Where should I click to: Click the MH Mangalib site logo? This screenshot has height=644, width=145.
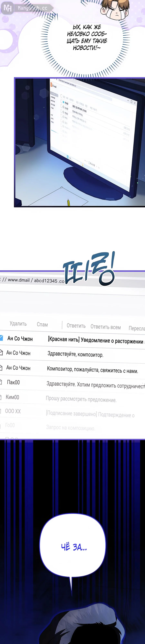tap(8, 8)
